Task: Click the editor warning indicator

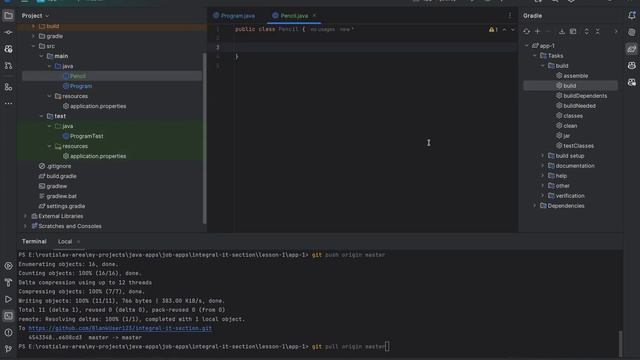Action: click(493, 29)
